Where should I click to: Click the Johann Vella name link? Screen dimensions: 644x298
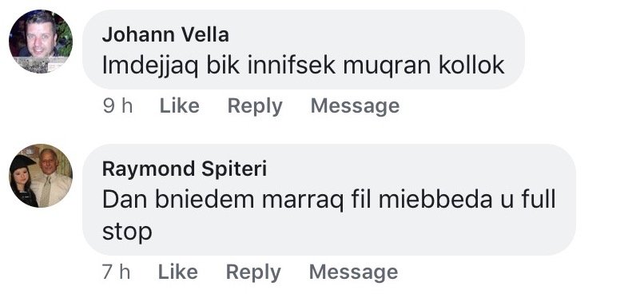(165, 34)
